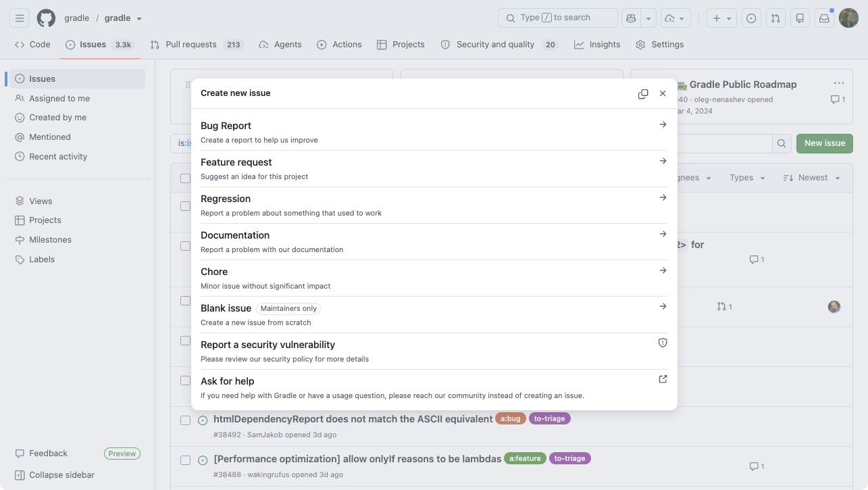Click the open issue icon beside htmlDependencyReport

click(x=203, y=420)
